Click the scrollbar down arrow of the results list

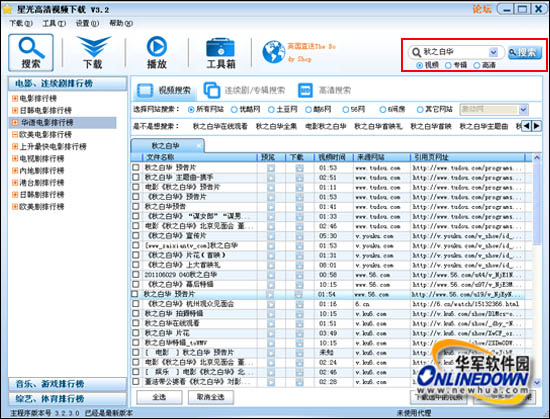point(537,382)
